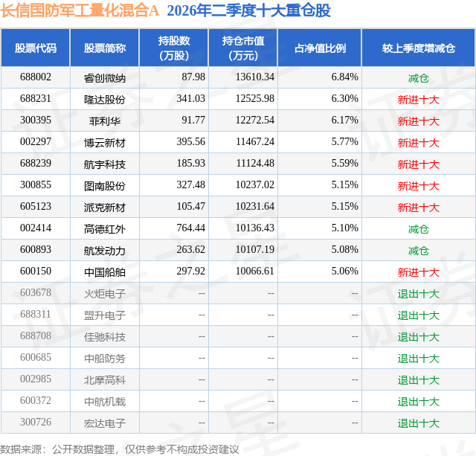Click the 占净值比例 column header
The height and width of the screenshot is (456, 476).
click(x=320, y=48)
